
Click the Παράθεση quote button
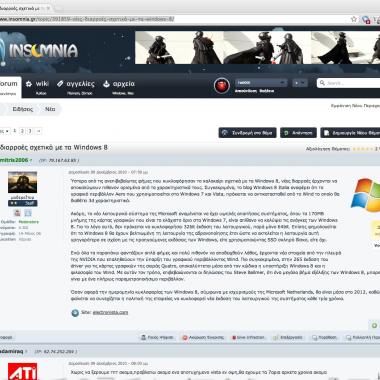pyautogui.click(x=324, y=338)
